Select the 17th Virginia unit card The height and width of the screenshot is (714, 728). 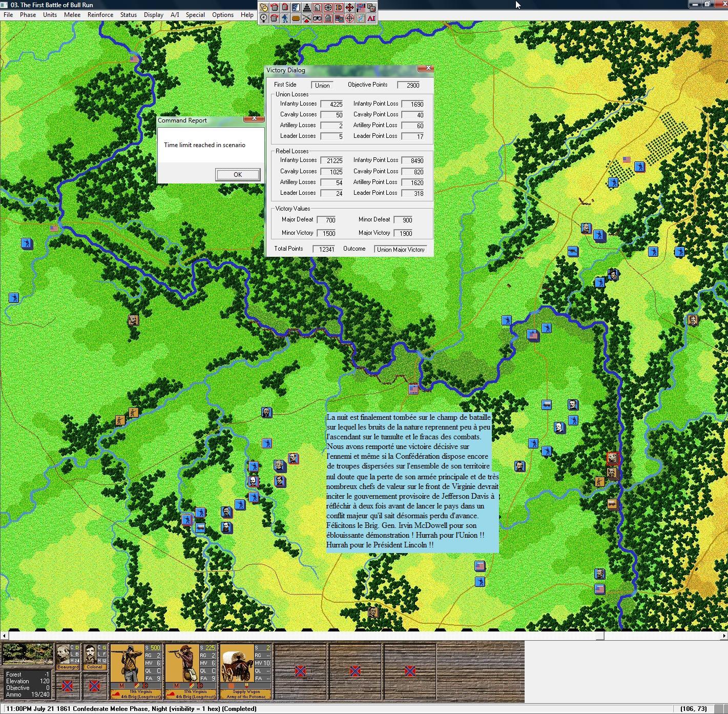[x=191, y=671]
